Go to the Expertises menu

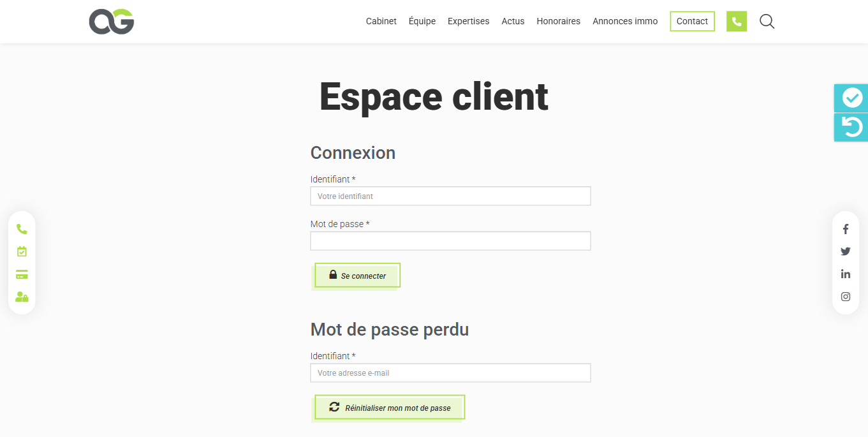click(468, 22)
